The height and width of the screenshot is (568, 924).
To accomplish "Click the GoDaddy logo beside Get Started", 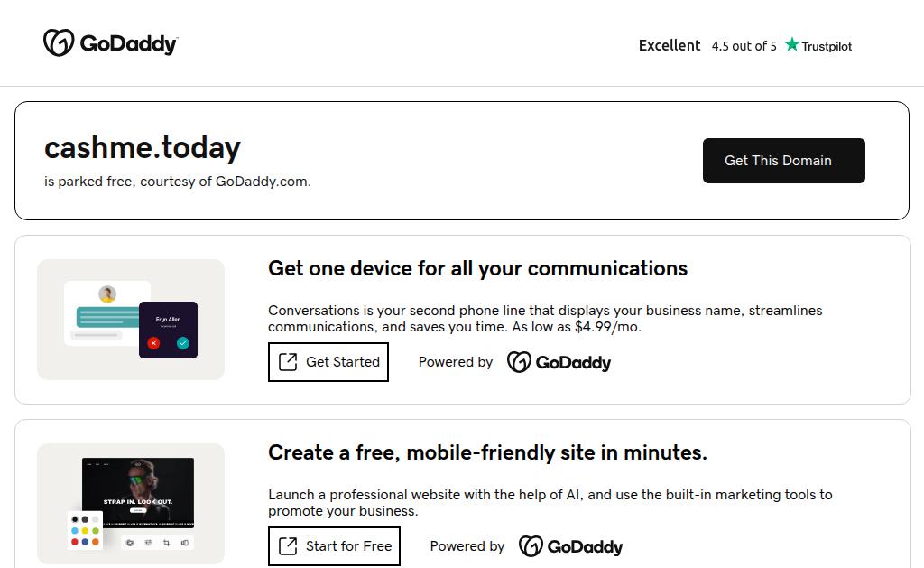I will click(x=559, y=362).
